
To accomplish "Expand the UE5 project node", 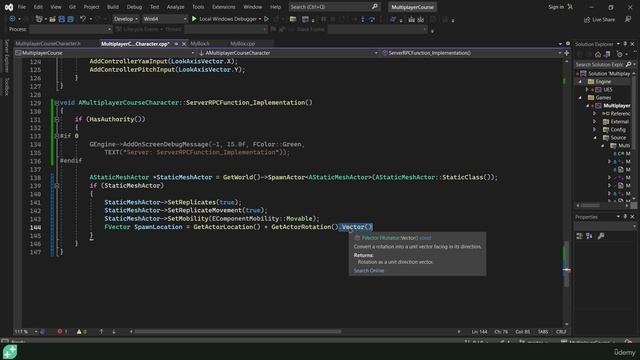I will pos(587,89).
